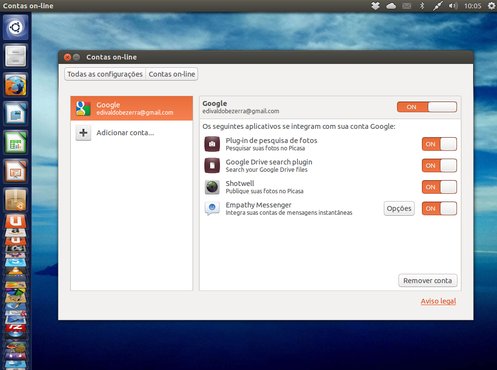The height and width of the screenshot is (370, 497).
Task: Launch LibreOffice Calc from the launcher
Action: (x=16, y=143)
